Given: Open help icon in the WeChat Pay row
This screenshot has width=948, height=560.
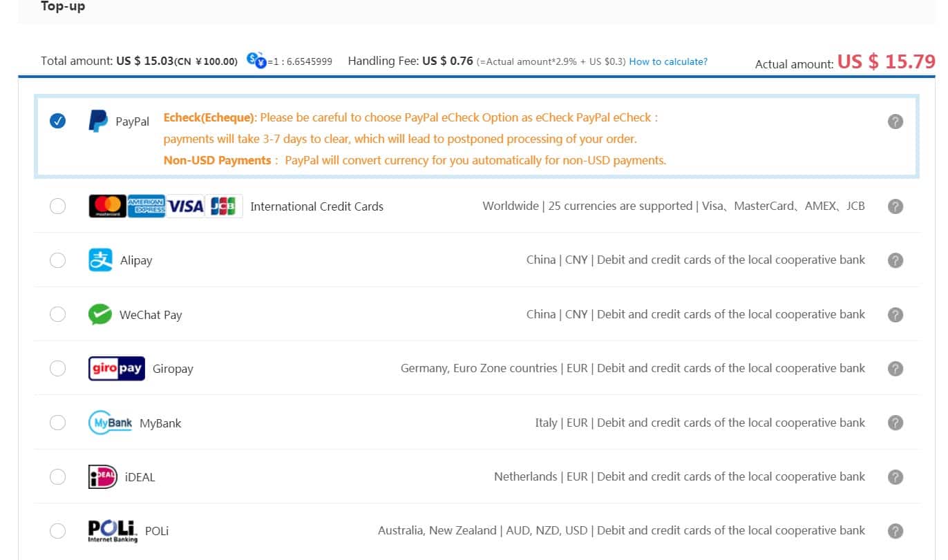Looking at the screenshot, I should (x=895, y=314).
